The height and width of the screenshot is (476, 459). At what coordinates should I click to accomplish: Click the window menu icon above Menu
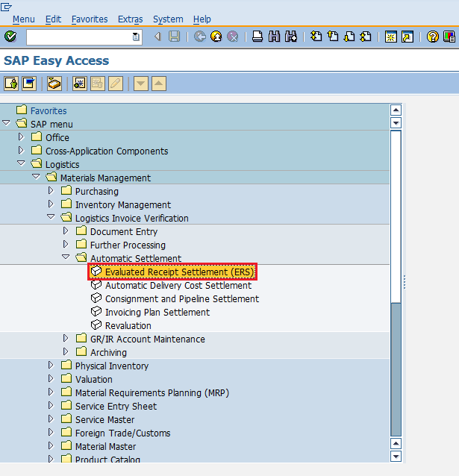[6, 7]
